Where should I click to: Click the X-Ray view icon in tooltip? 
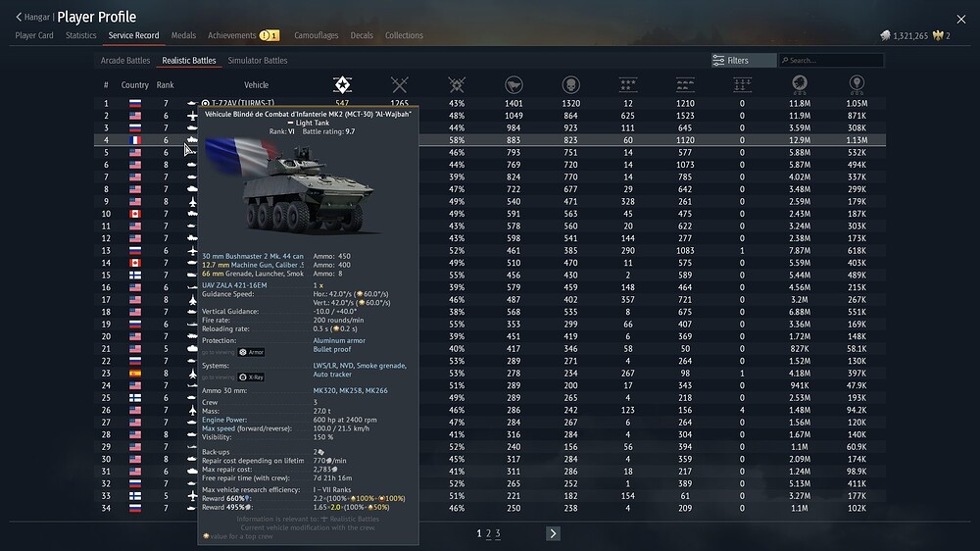click(x=244, y=376)
